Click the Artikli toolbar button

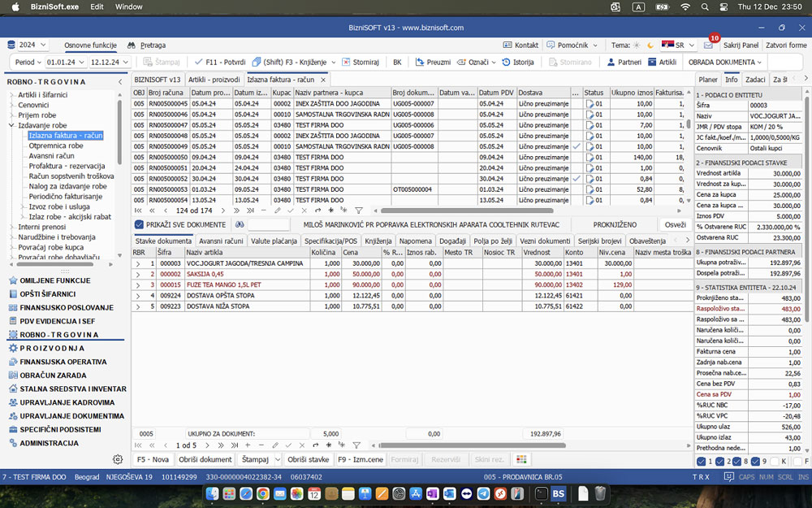[662, 62]
